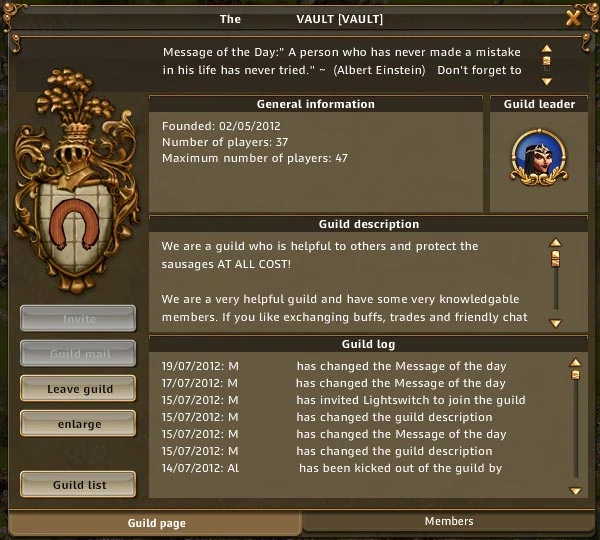
Task: Close the guild window with the X
Action: [x=573, y=18]
